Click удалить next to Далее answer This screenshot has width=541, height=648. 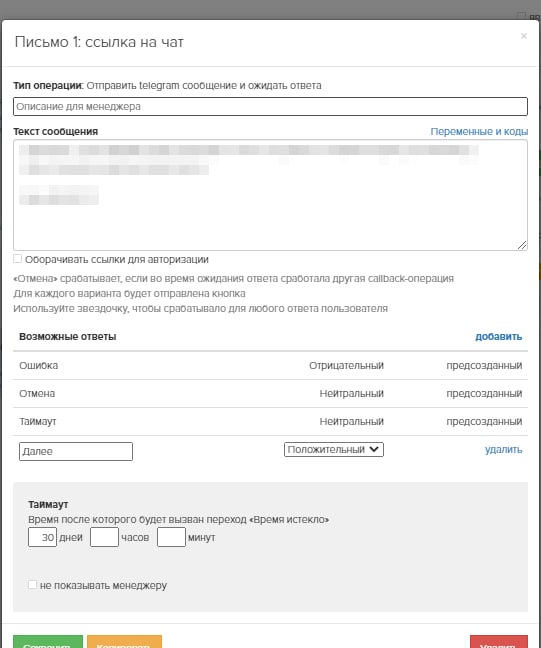click(503, 450)
